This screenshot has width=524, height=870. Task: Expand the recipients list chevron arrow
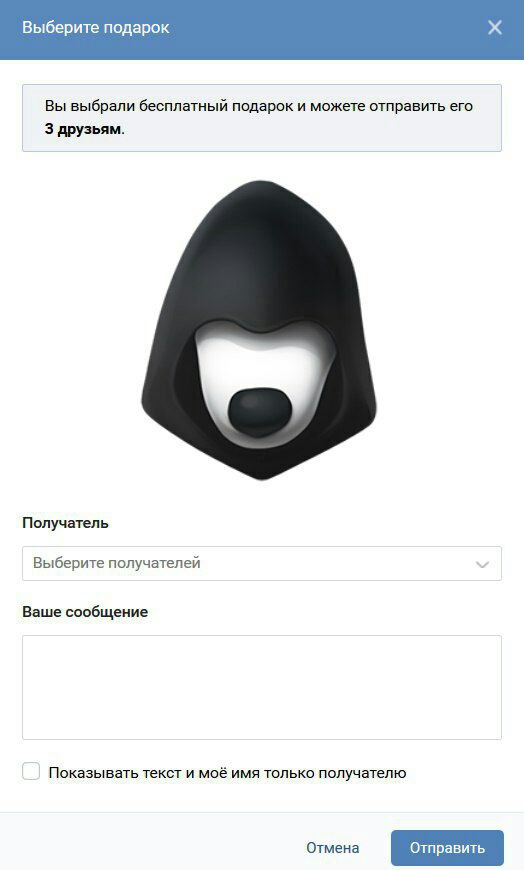click(482, 564)
